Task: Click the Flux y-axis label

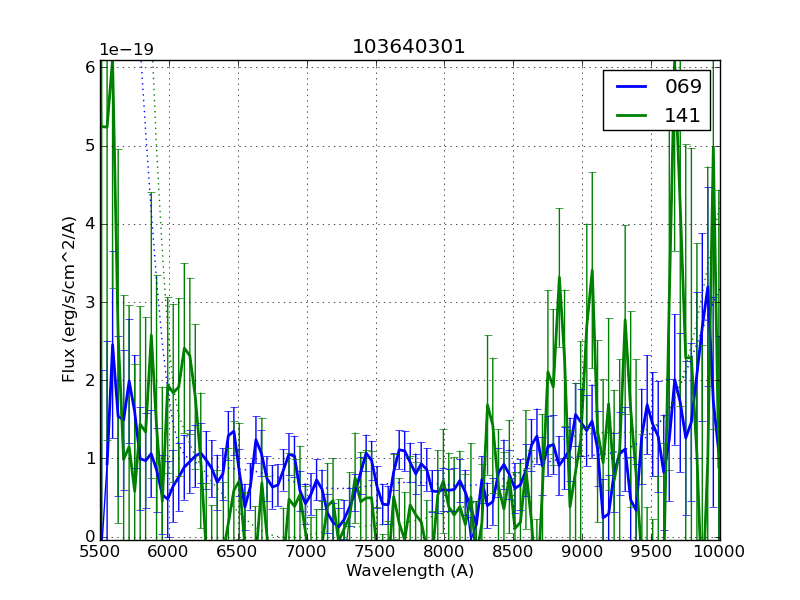Action: point(69,299)
